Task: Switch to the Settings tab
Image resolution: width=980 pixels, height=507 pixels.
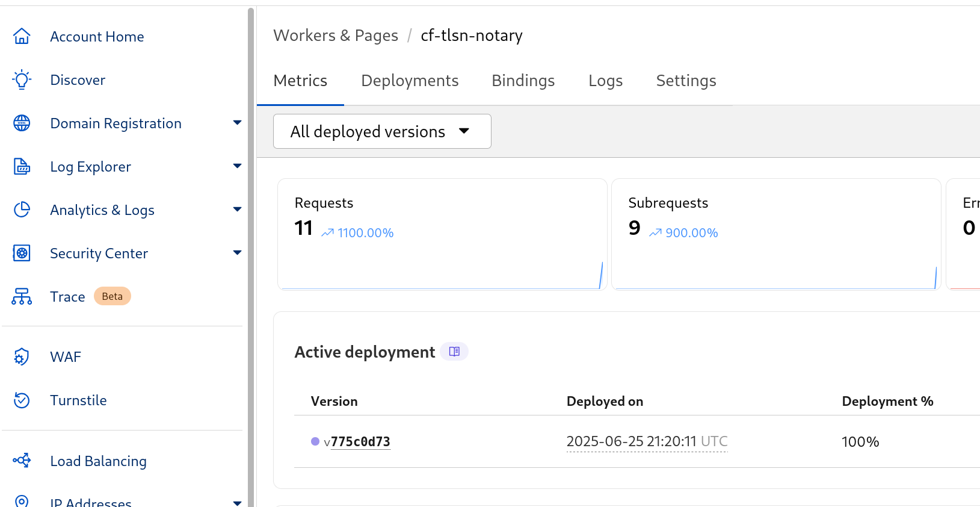Action: coord(686,81)
